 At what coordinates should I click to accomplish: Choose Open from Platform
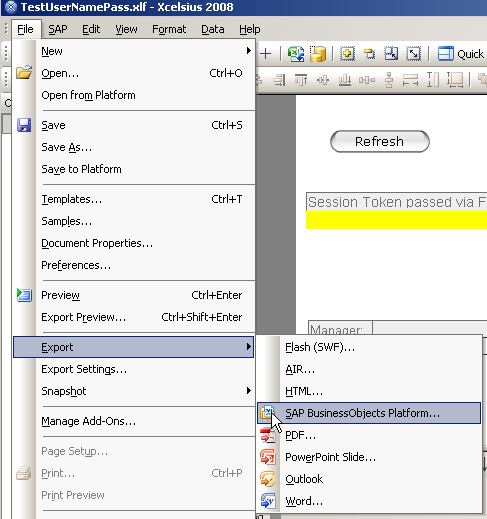tap(133, 95)
